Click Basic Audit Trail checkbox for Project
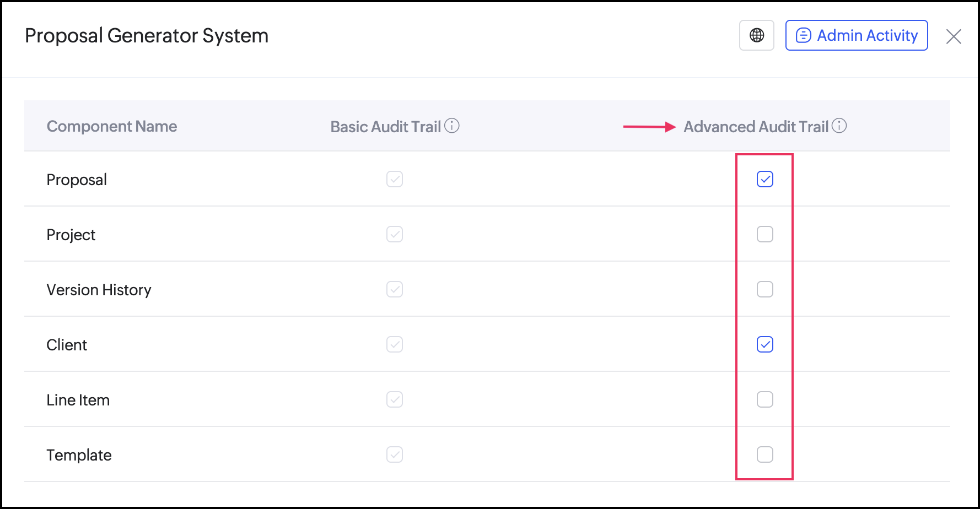This screenshot has height=509, width=980. pos(395,234)
